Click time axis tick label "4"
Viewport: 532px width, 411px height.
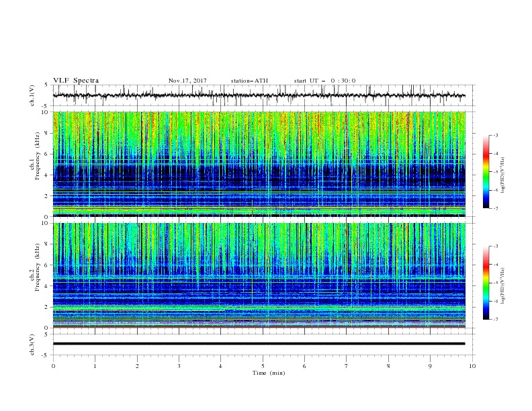pyautogui.click(x=221, y=366)
